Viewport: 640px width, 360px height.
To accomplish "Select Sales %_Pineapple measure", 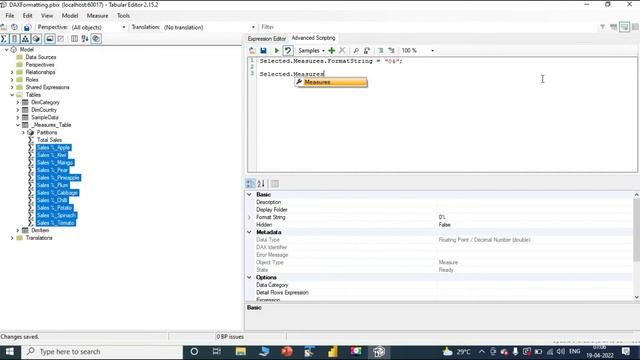I will (x=58, y=178).
